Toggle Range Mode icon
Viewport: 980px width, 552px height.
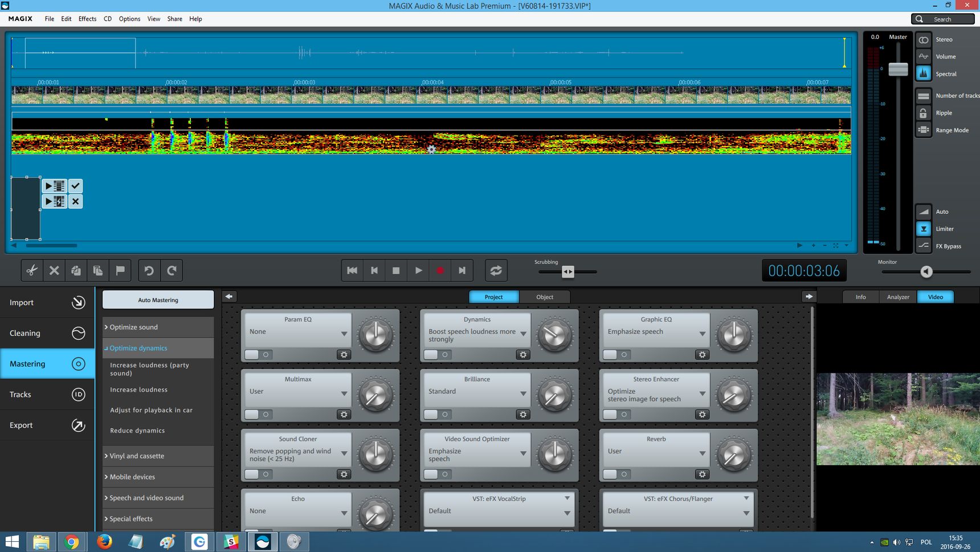pos(924,130)
